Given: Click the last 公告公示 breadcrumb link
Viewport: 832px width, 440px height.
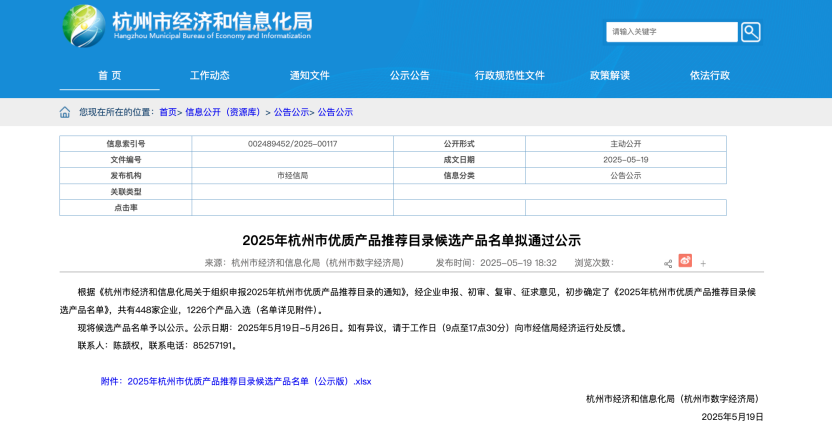Looking at the screenshot, I should [x=335, y=112].
